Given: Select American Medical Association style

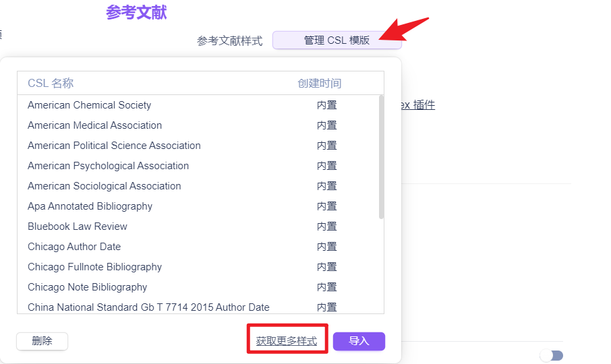Looking at the screenshot, I should pyautogui.click(x=200, y=125).
